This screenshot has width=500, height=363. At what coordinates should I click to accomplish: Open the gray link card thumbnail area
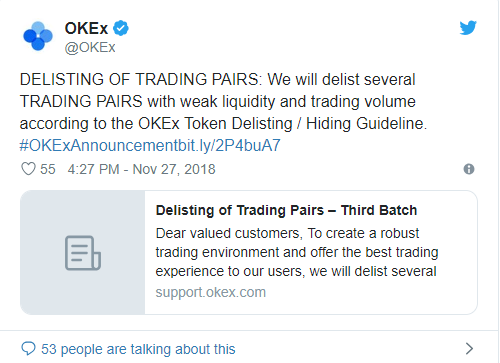pos(83,252)
